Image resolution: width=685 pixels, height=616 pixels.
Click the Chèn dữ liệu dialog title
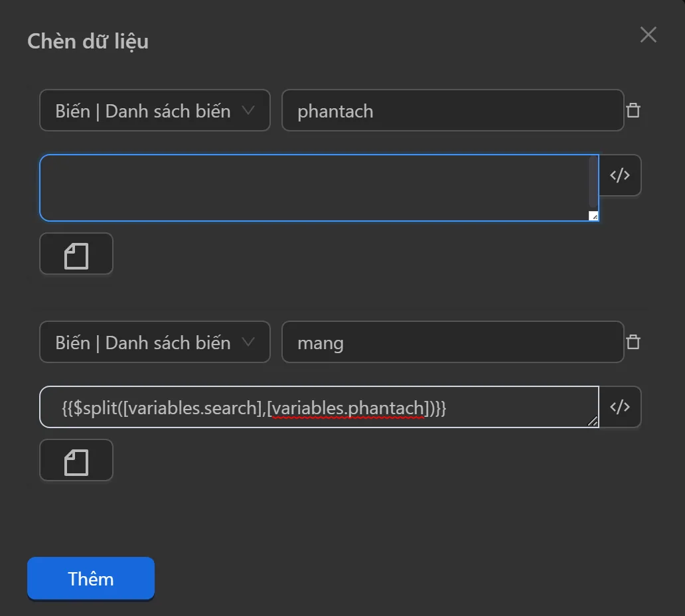[x=88, y=41]
